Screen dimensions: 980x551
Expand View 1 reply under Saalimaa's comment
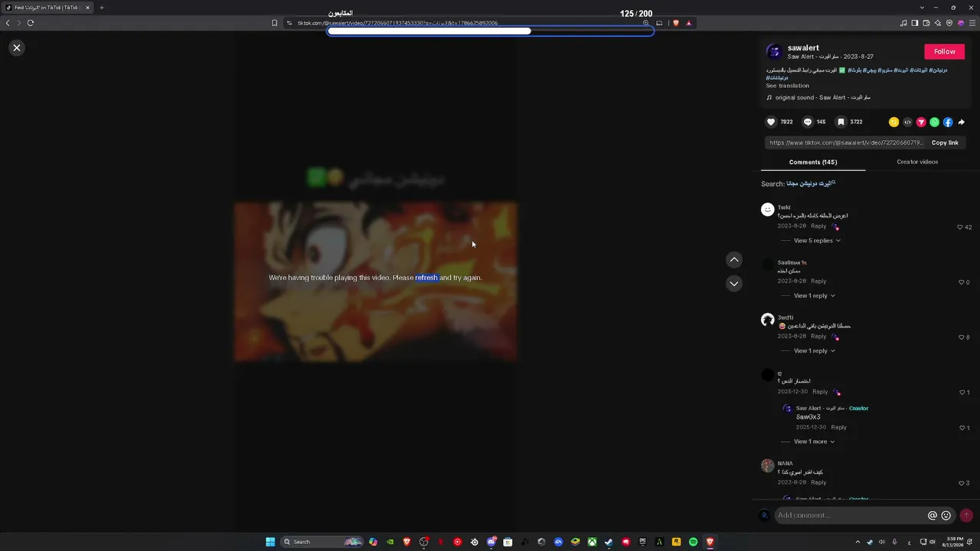[814, 296]
